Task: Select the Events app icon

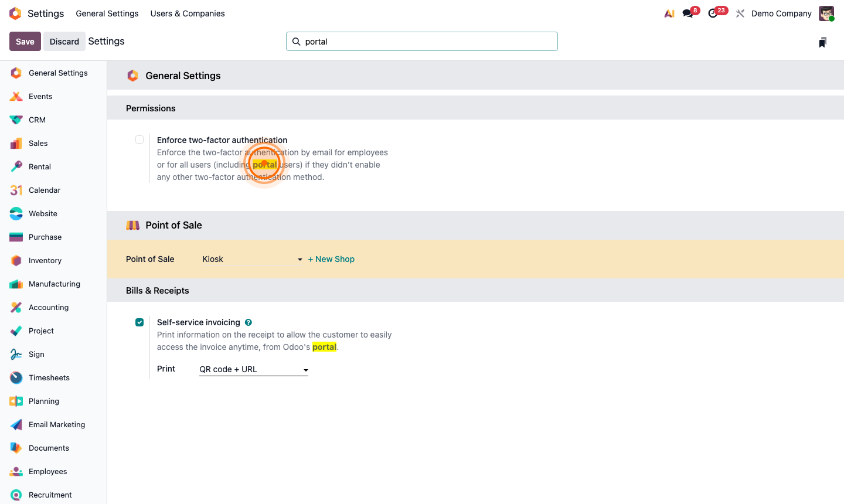Action: (x=40, y=96)
